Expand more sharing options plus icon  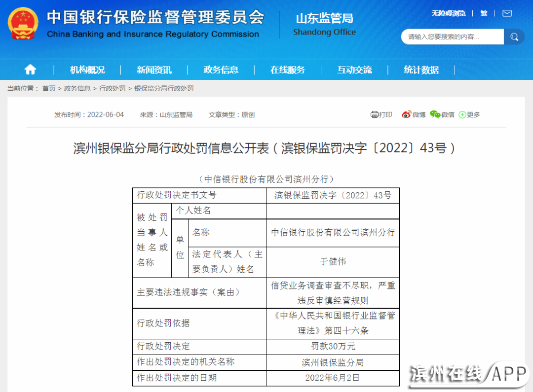click(462, 114)
